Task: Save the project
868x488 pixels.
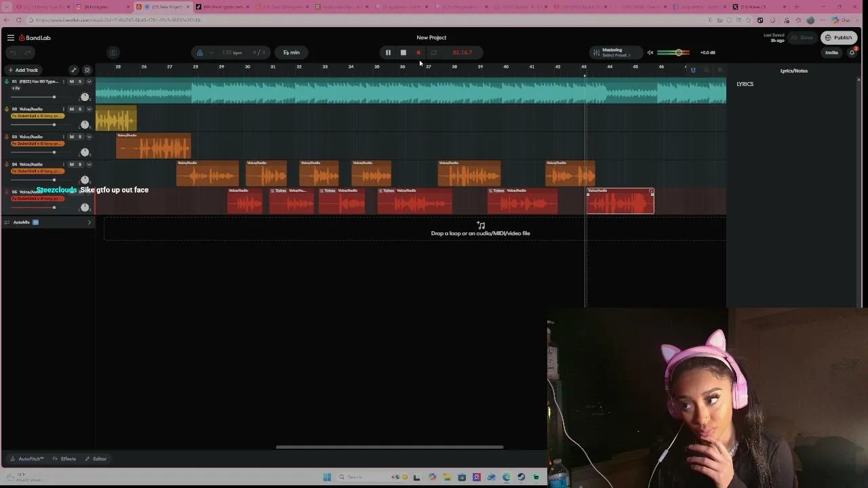Action: point(802,38)
